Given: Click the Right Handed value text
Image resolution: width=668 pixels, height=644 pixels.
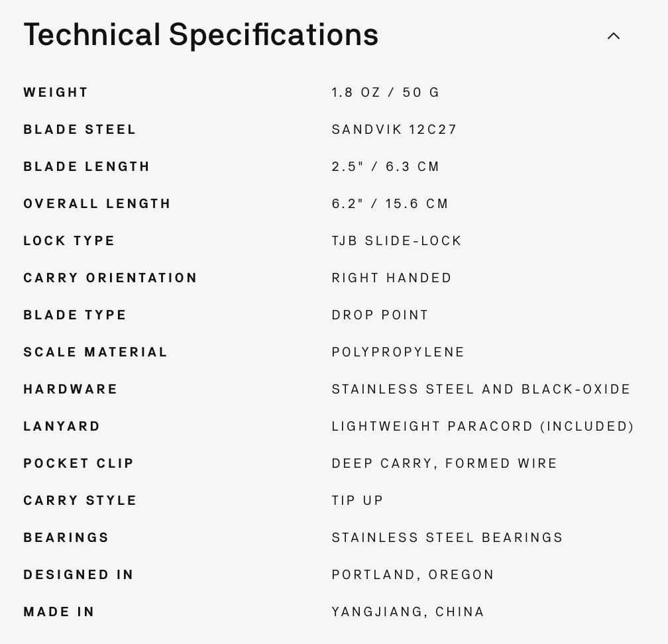Looking at the screenshot, I should point(392,278).
